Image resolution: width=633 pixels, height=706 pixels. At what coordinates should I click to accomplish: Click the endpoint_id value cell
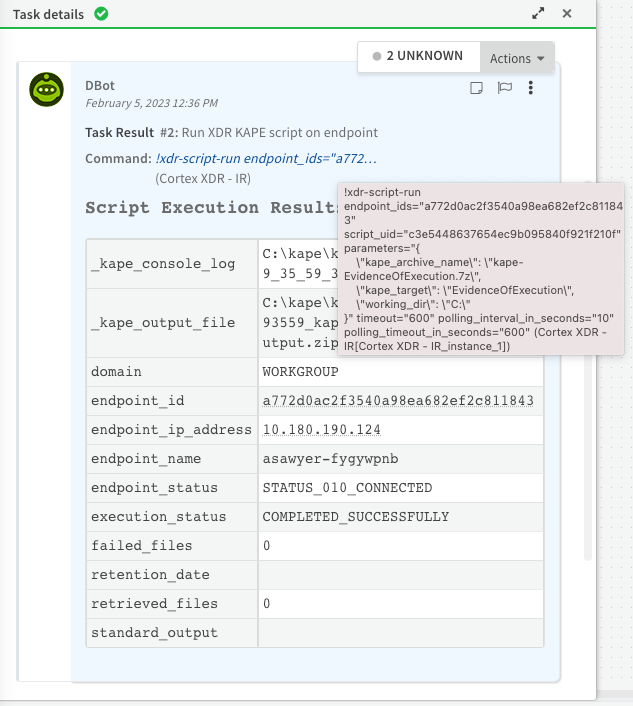point(397,401)
